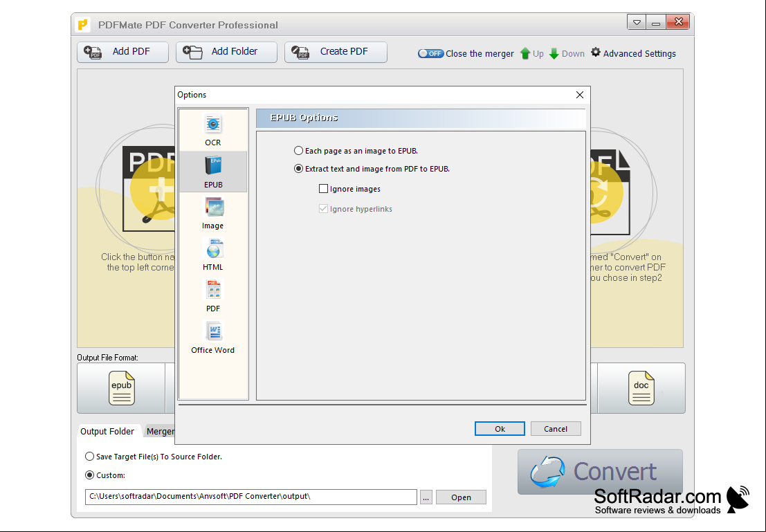Open the Image options category
The image size is (766, 532).
click(x=213, y=213)
